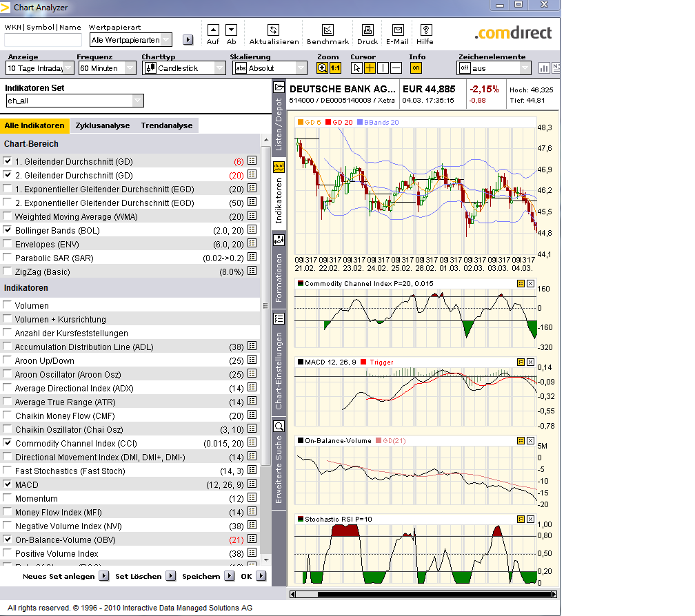This screenshot has height=616, width=695.
Task: Select the horizontal line cursor
Action: tap(396, 68)
